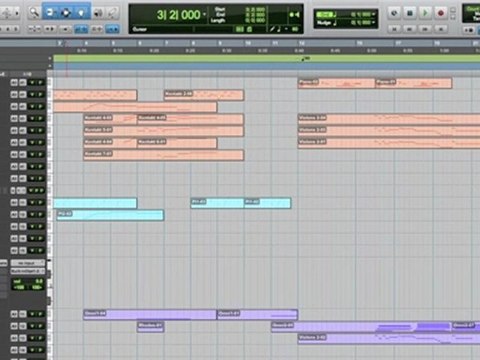The width and height of the screenshot is (480, 360).
Task: Select the Kontakt 2 clip on the second track
Action: tap(204, 95)
